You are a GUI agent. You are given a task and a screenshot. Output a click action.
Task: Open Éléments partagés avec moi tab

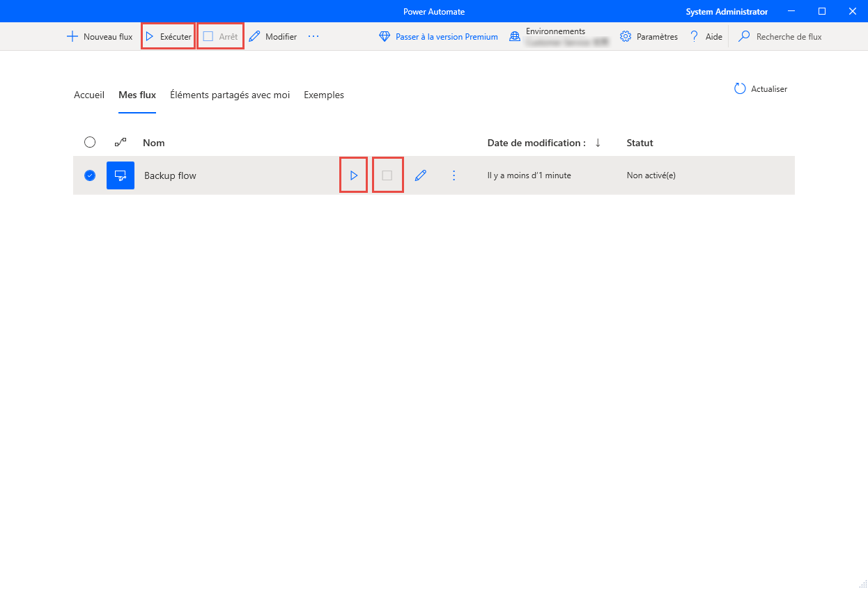tap(230, 95)
